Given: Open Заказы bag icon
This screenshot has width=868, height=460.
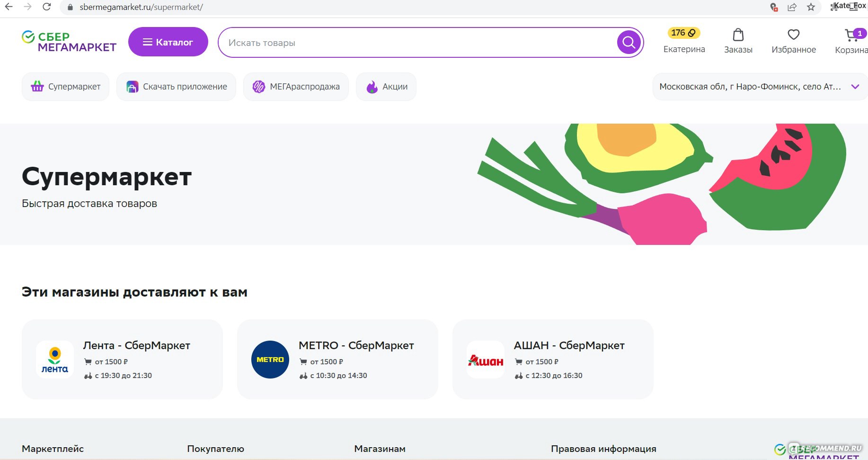Looking at the screenshot, I should click(738, 35).
